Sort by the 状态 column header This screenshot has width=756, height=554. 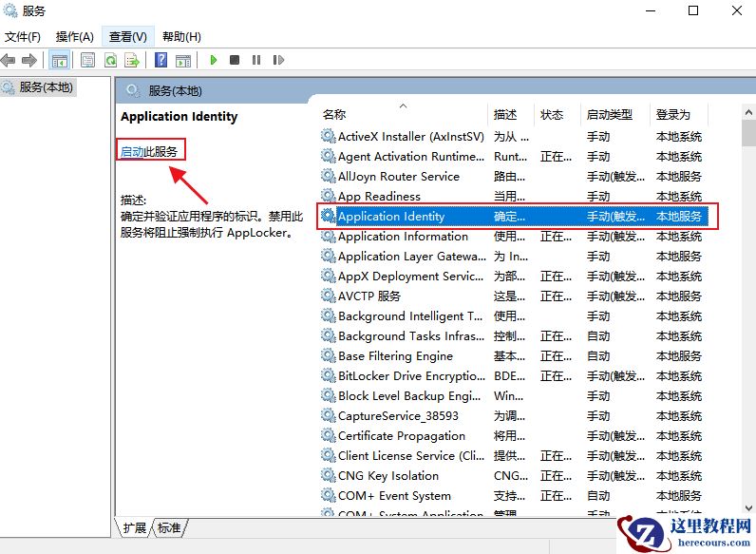558,114
